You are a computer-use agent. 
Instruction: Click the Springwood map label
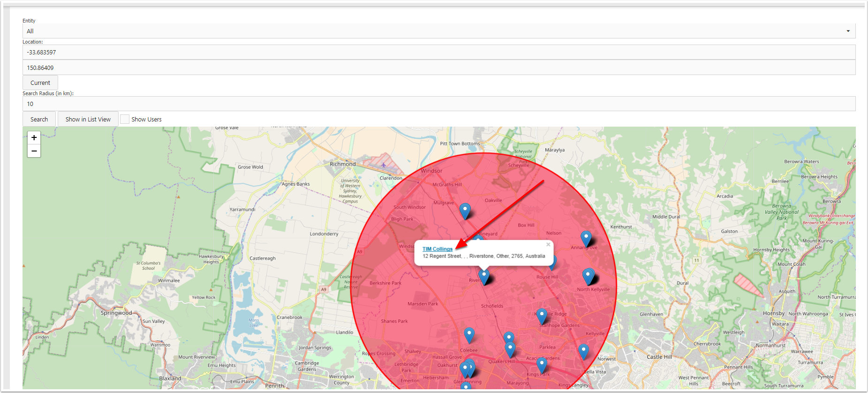click(x=116, y=313)
